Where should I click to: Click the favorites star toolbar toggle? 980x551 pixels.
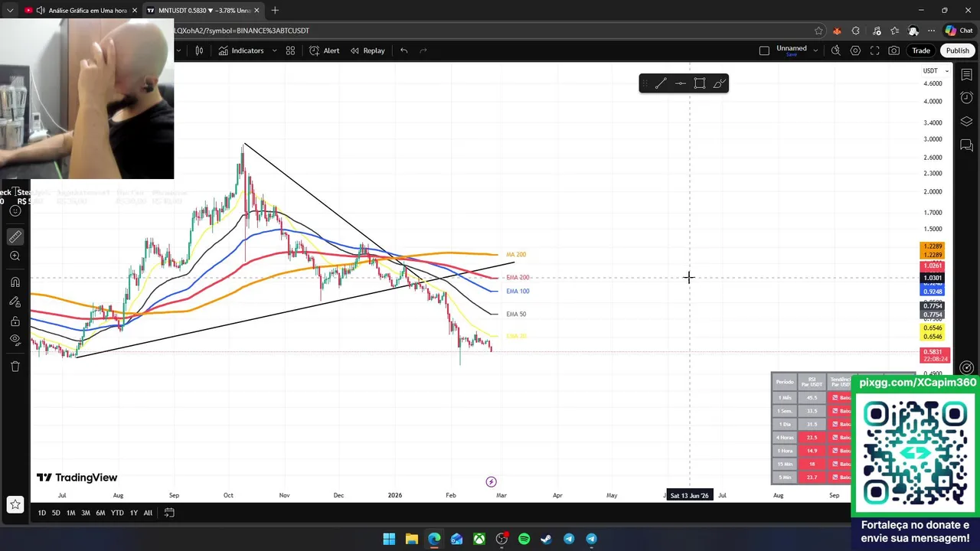click(15, 504)
